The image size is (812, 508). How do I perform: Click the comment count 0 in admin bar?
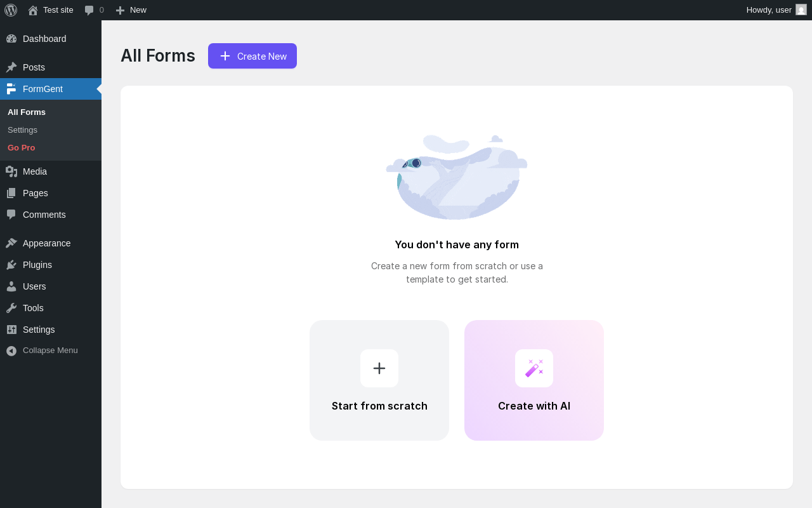click(x=101, y=10)
